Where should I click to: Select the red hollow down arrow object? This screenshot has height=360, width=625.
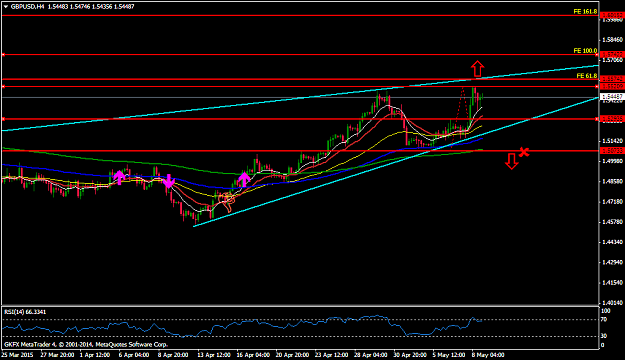click(x=511, y=161)
